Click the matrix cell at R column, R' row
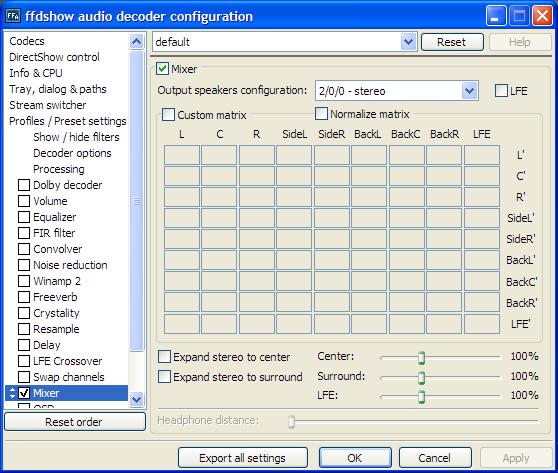 click(257, 197)
